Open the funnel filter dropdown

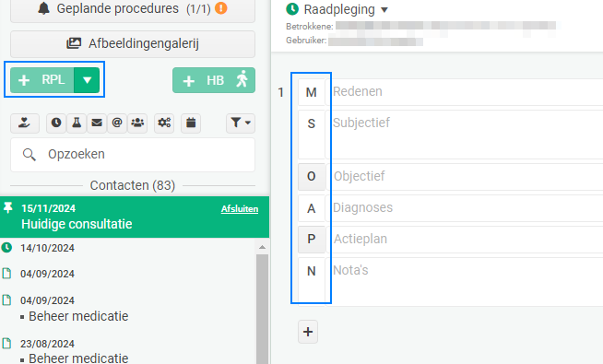241,123
